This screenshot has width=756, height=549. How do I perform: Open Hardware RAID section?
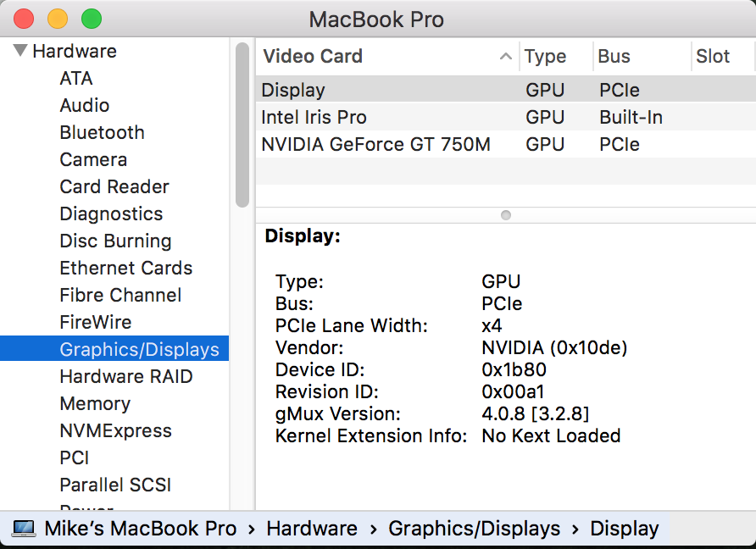point(126,376)
